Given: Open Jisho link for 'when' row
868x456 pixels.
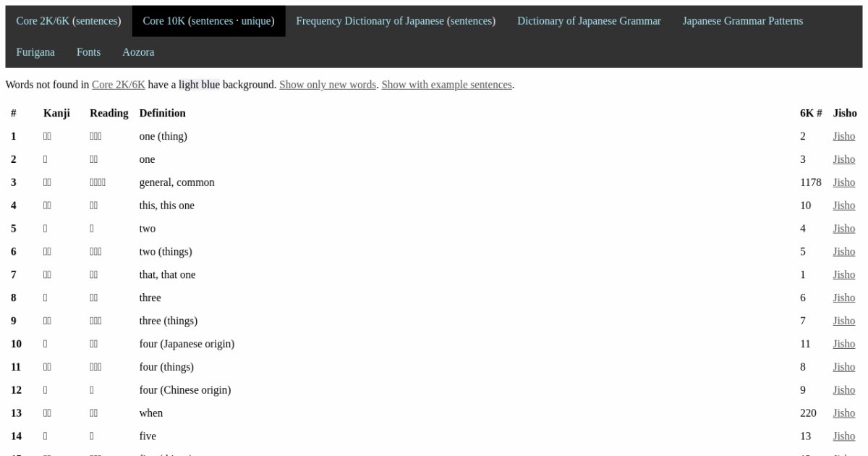Looking at the screenshot, I should [843, 413].
